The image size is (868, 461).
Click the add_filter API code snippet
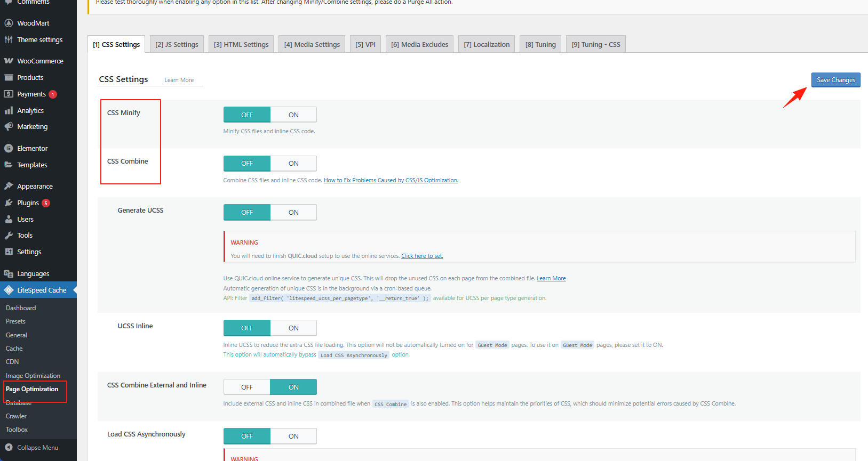340,298
